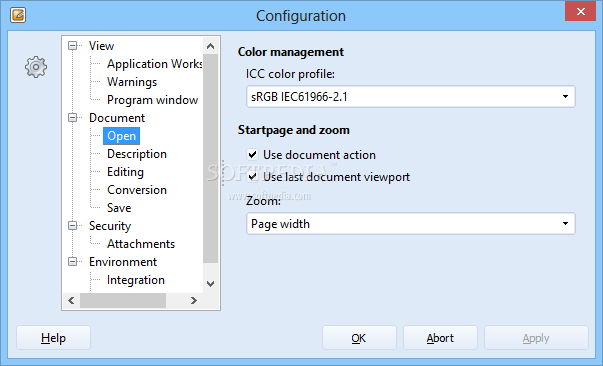Open the ICC color profile dropdown
This screenshot has width=603, height=366.
[x=411, y=96]
